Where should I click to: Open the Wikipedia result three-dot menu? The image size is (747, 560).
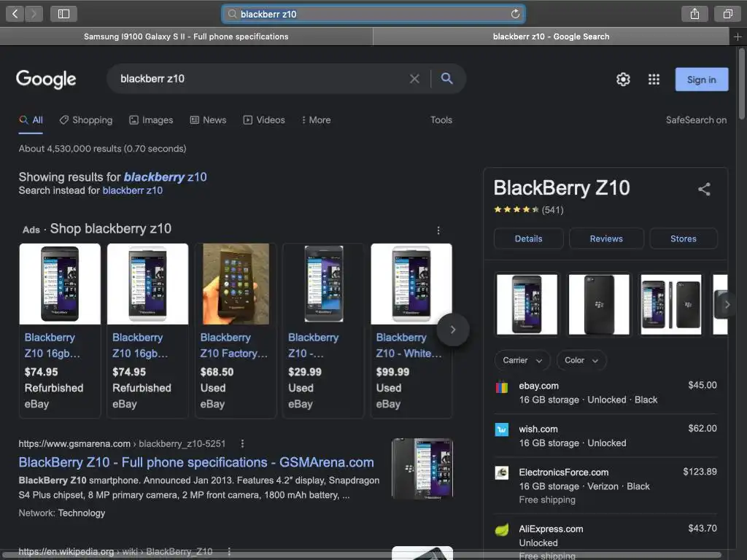pyautogui.click(x=229, y=551)
